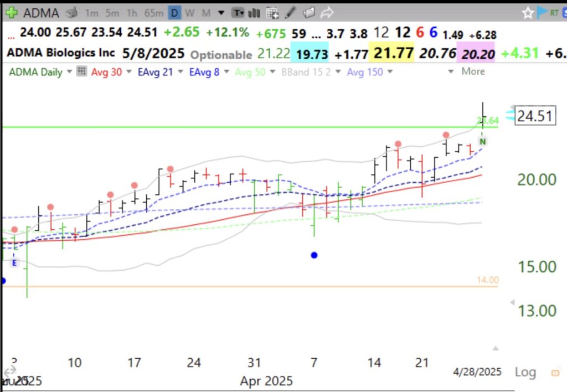This screenshot has height=392, width=567.
Task: Click the ADMA ticker symbol field
Action: pos(41,13)
